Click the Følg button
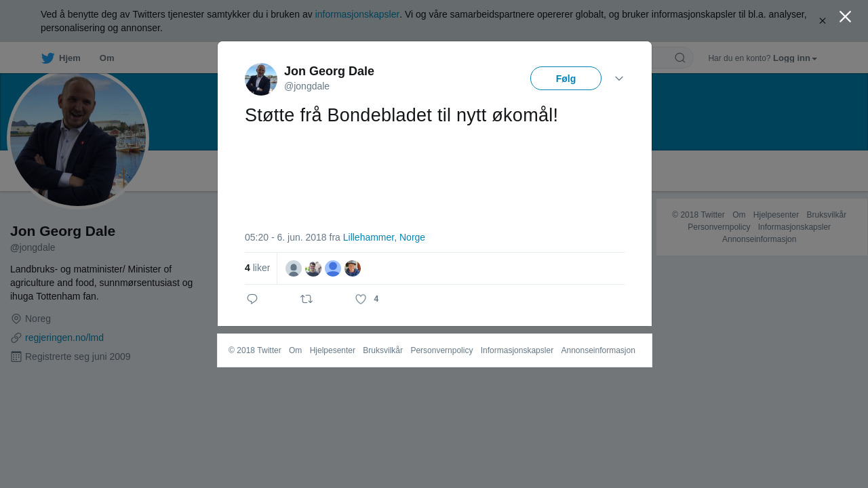Image resolution: width=868 pixels, height=488 pixels. click(x=566, y=79)
